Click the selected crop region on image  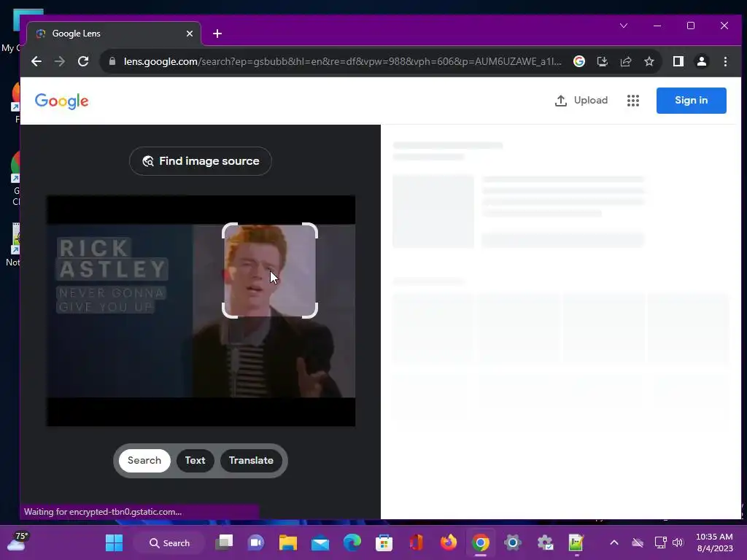[x=270, y=271]
